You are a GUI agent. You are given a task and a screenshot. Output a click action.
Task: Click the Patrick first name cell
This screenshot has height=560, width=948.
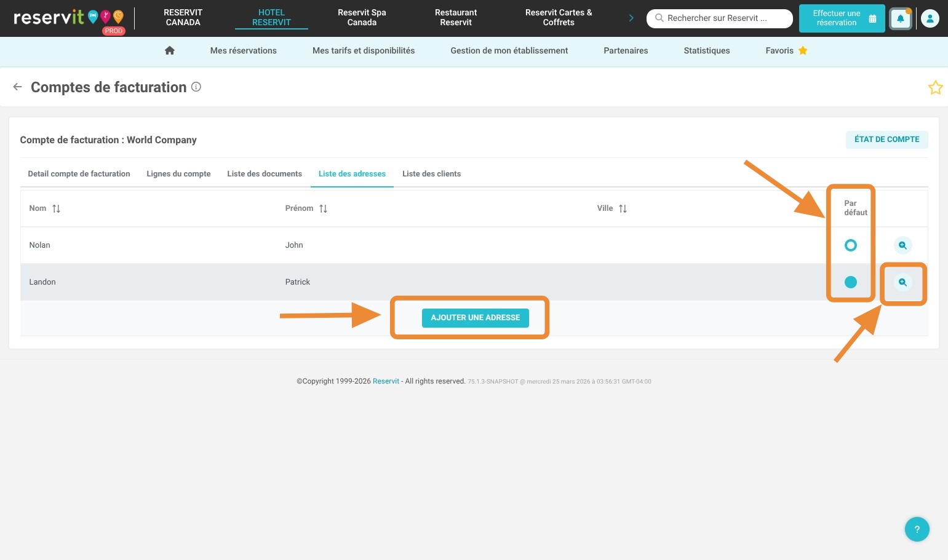click(298, 282)
